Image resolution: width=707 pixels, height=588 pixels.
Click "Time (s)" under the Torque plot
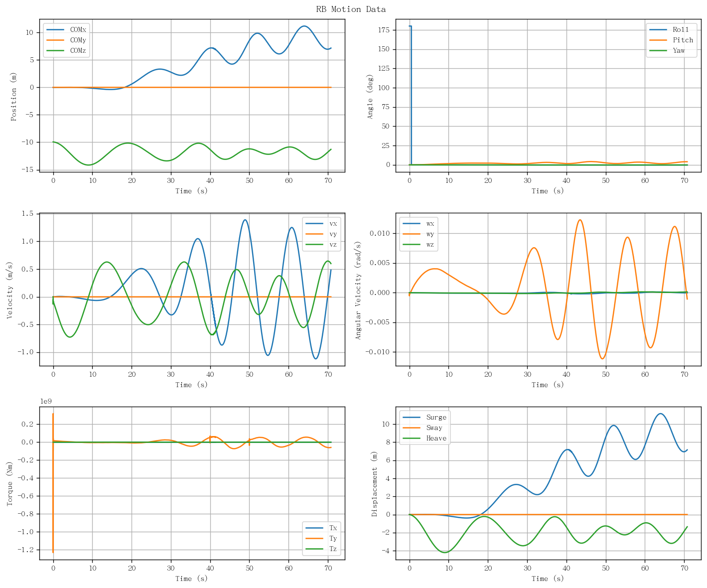[x=192, y=579]
